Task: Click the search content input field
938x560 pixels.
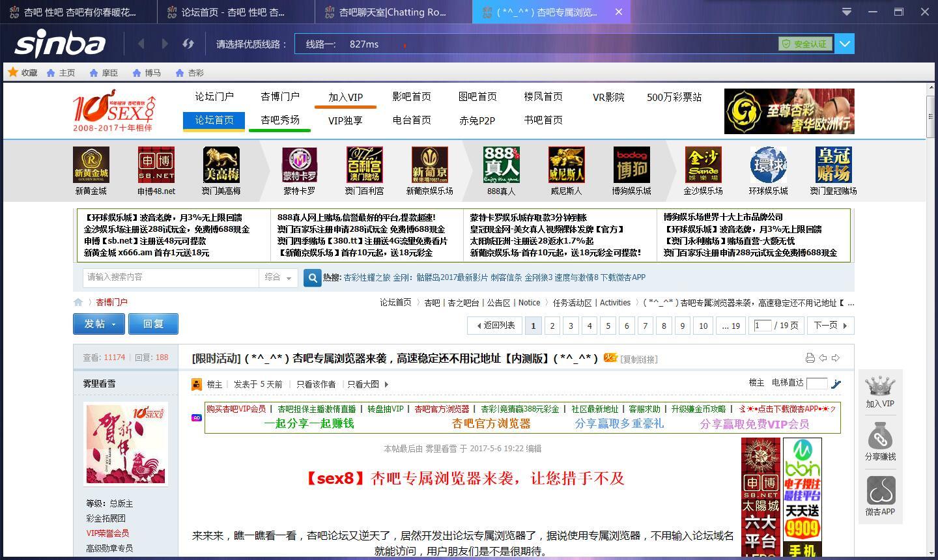Action: tap(171, 277)
